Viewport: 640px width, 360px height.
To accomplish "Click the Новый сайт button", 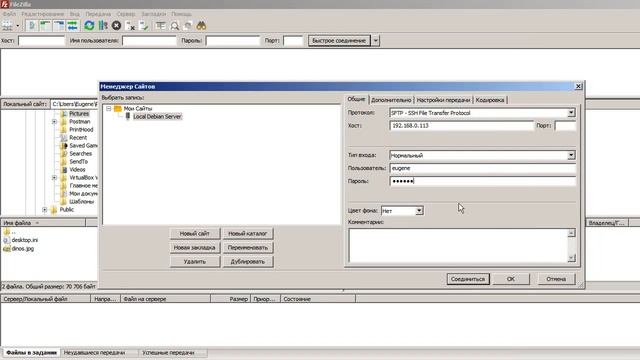I will tap(195, 233).
